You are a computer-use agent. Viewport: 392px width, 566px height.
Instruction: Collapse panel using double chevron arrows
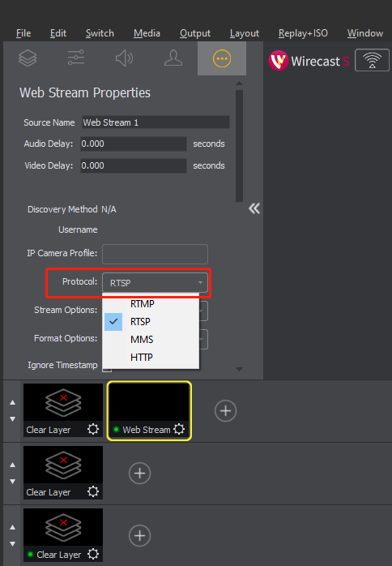coord(254,208)
